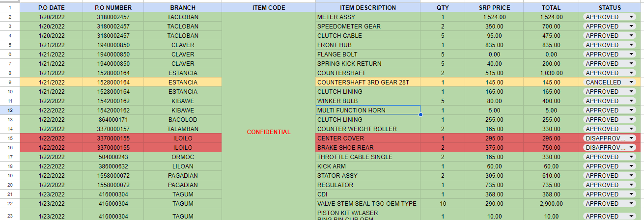Viewport: 644px width, 220px height.
Task: Click the 2,900.00 total cell
Action: (x=550, y=204)
